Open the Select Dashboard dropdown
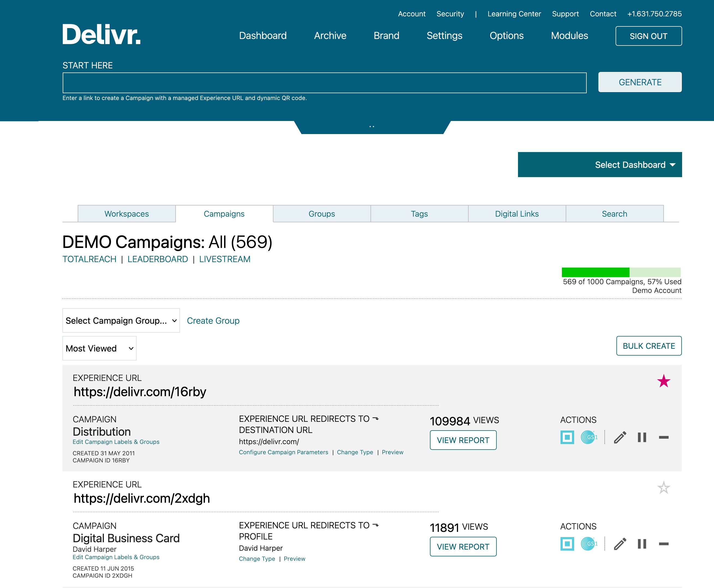Screen dimensions: 714x588 (x=600, y=165)
